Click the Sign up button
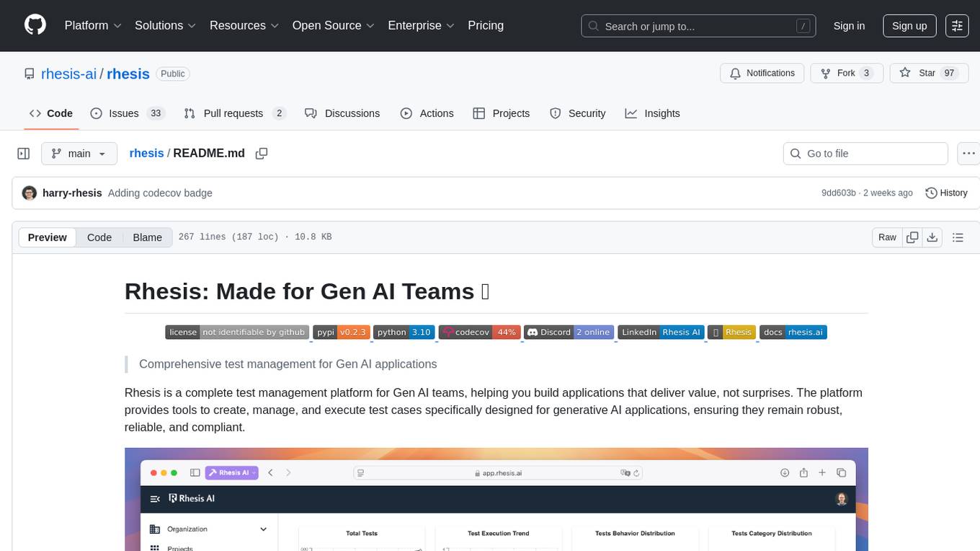The image size is (980, 551). [x=910, y=25]
